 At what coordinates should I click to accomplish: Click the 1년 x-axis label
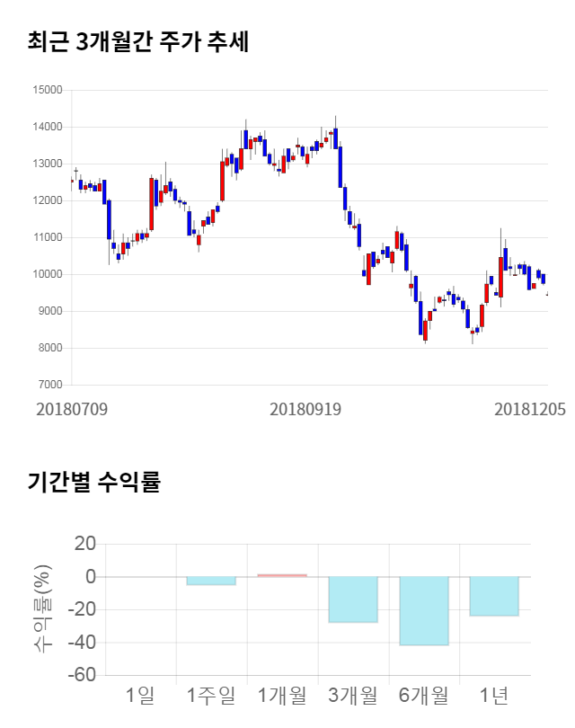click(x=494, y=695)
